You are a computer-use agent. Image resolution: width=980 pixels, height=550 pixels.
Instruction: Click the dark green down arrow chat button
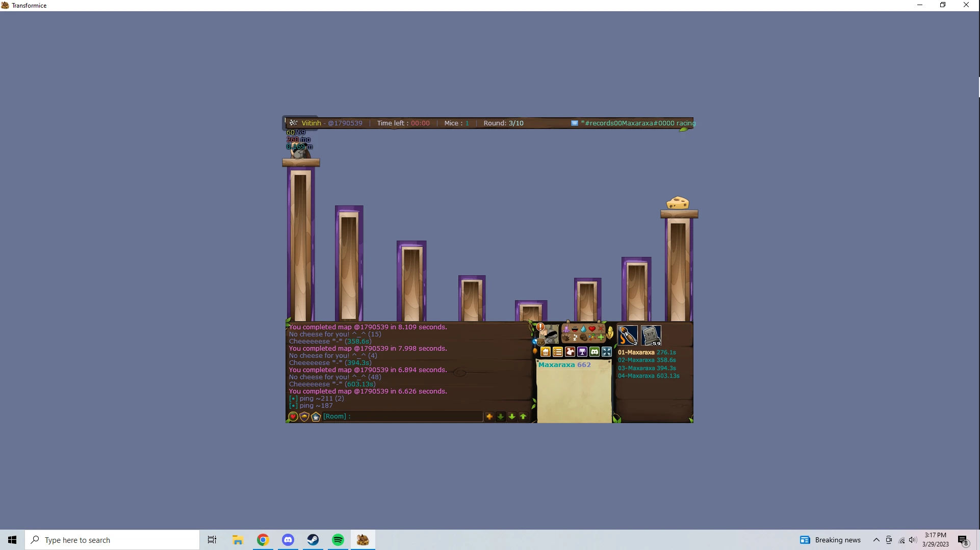pos(501,417)
